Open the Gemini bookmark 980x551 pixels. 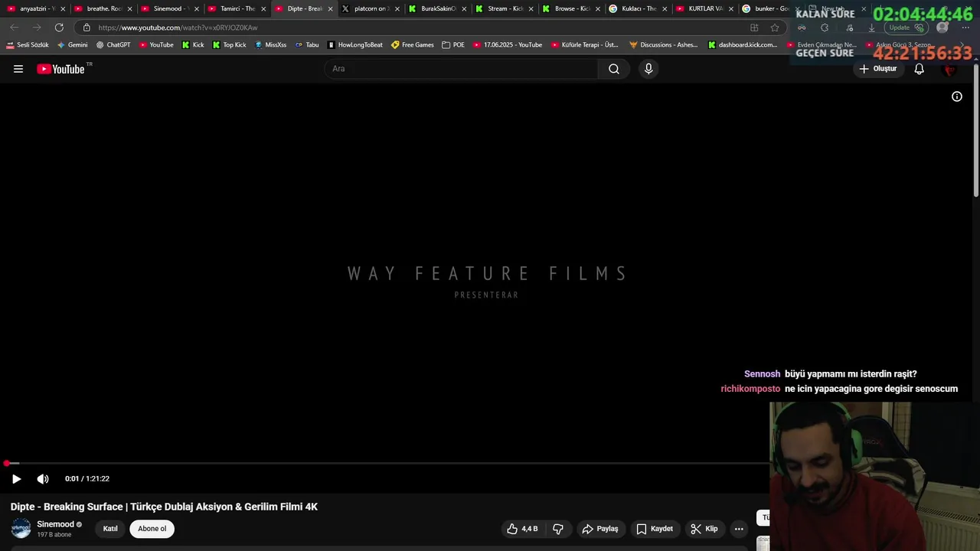73,45
